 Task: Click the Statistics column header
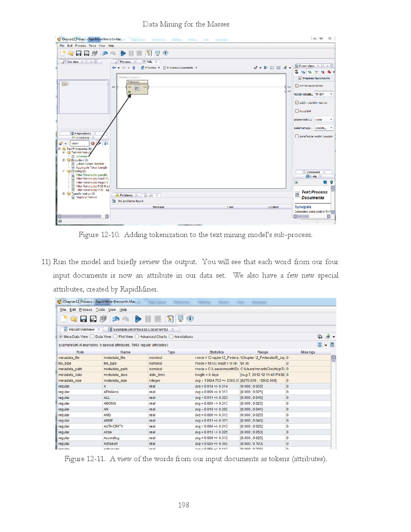(216, 352)
